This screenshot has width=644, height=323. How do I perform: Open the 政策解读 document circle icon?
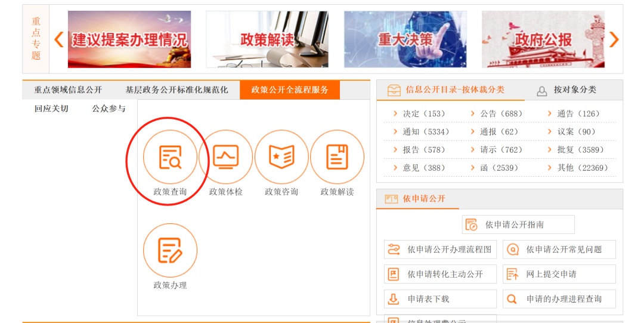(337, 157)
